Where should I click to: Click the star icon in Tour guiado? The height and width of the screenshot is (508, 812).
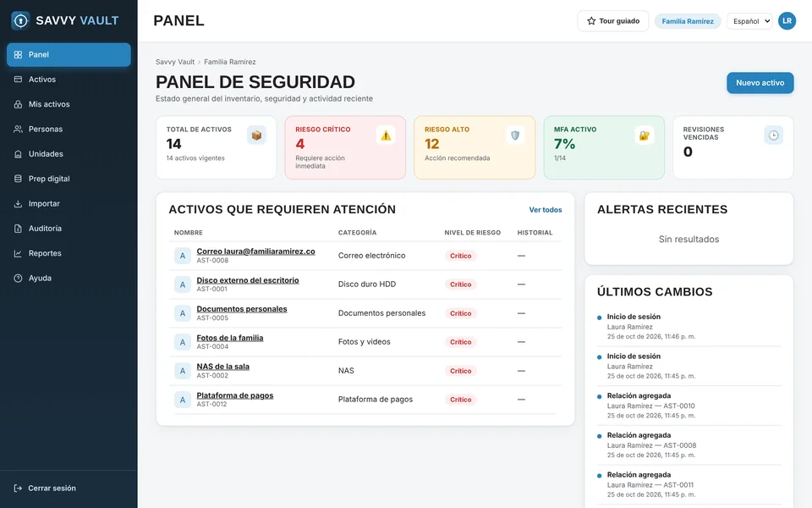[591, 21]
